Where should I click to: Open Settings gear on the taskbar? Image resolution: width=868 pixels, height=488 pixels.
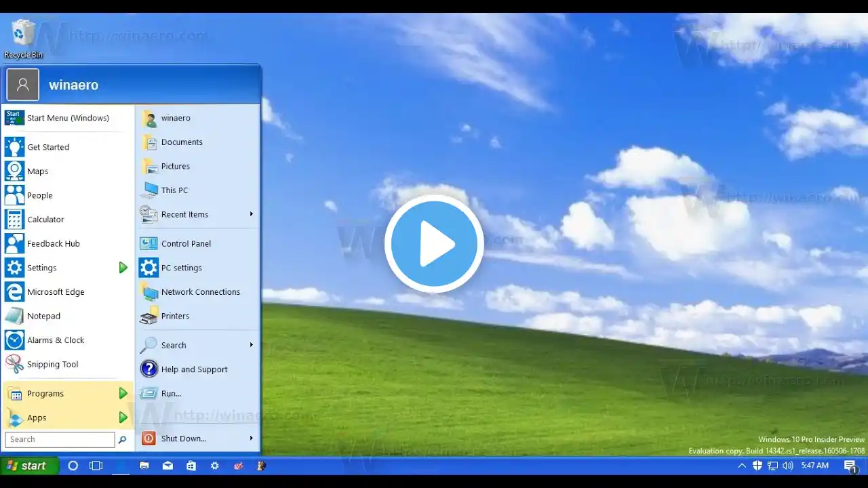[x=215, y=466]
